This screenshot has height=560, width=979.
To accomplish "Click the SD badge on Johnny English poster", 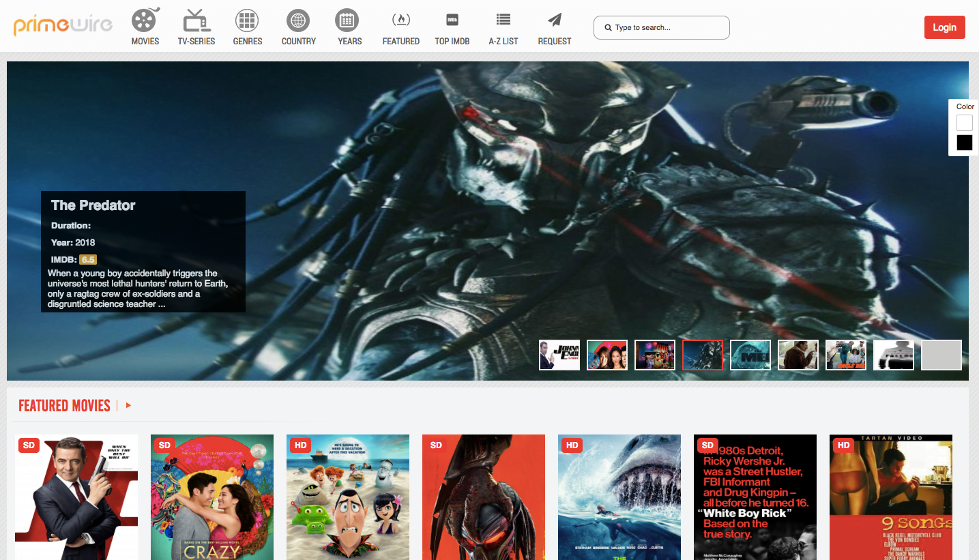I will tap(29, 445).
